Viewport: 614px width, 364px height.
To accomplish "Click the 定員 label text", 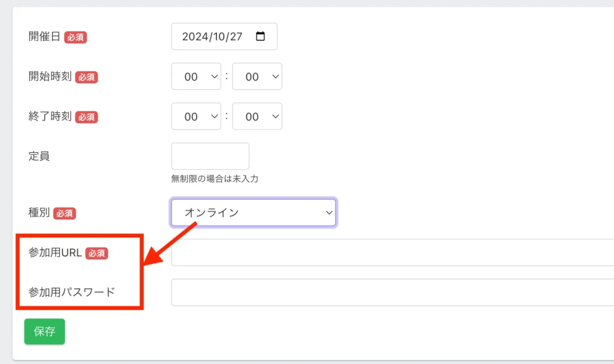I will pos(39,156).
